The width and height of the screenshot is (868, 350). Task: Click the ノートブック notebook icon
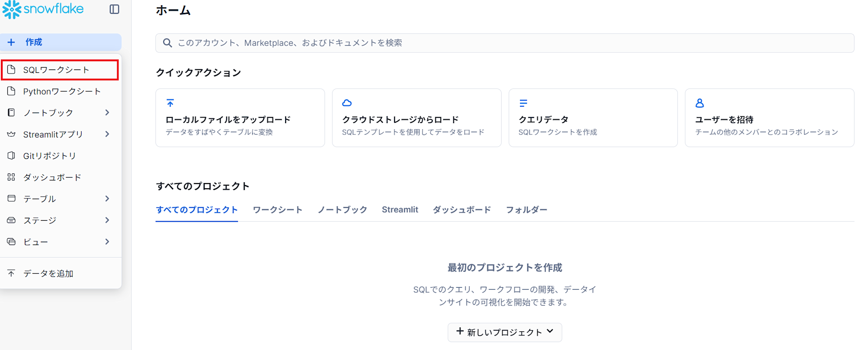[11, 113]
